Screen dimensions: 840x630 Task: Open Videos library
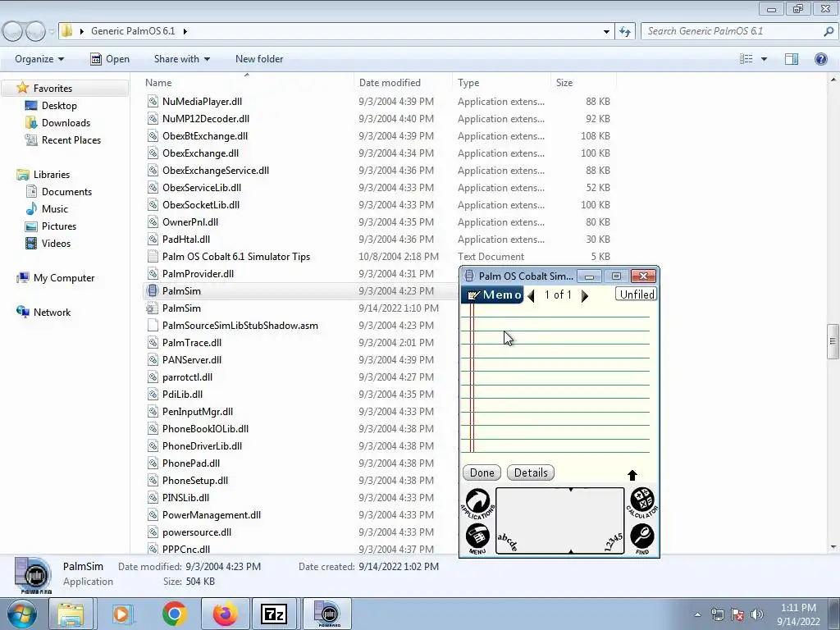click(x=56, y=243)
